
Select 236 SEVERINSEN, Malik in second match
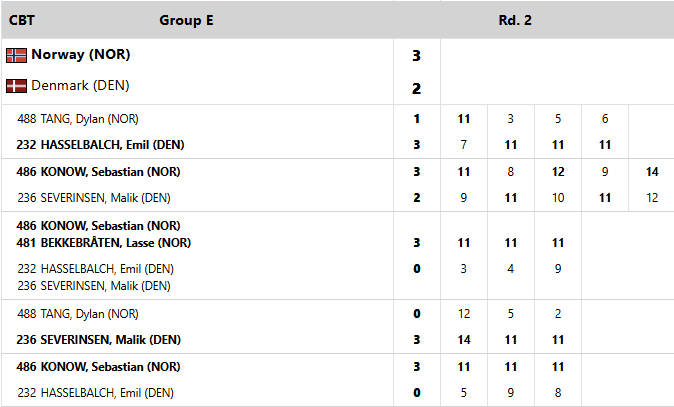(94, 198)
